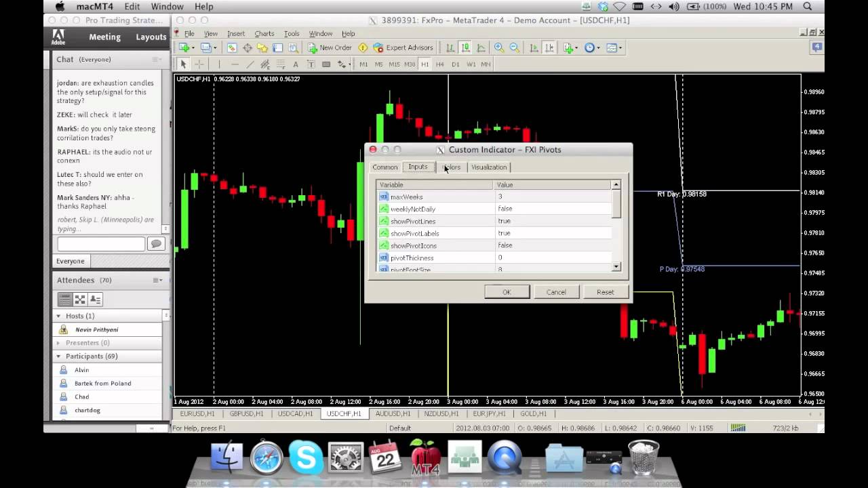Open the MT4 apple icon in Dock
The width and height of the screenshot is (868, 488).
click(x=425, y=457)
